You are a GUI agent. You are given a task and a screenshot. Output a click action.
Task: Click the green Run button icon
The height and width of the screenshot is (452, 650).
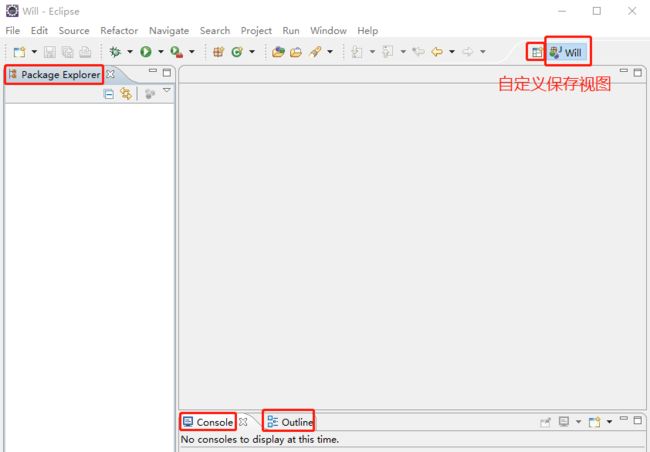pos(146,52)
